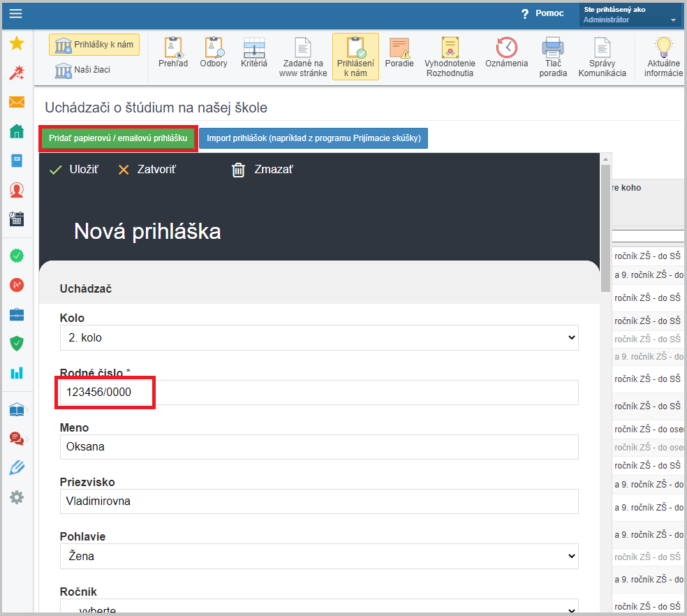Go to the green house home icon
The width and height of the screenshot is (687, 616).
point(17,131)
